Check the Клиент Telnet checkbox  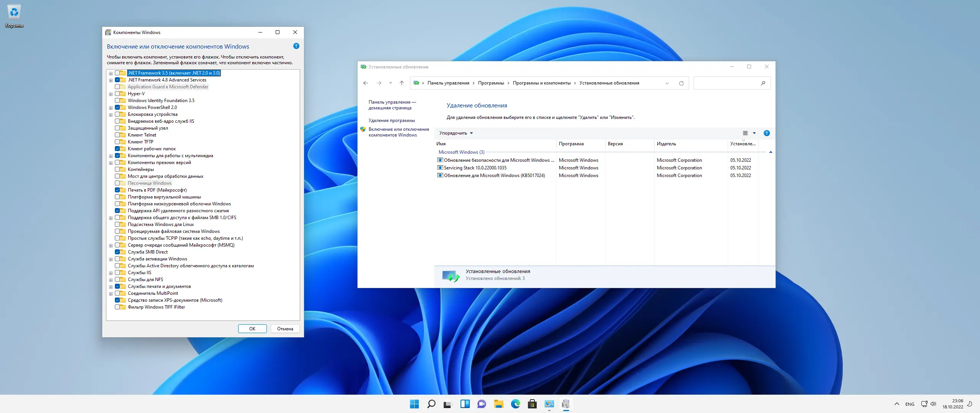click(x=118, y=135)
